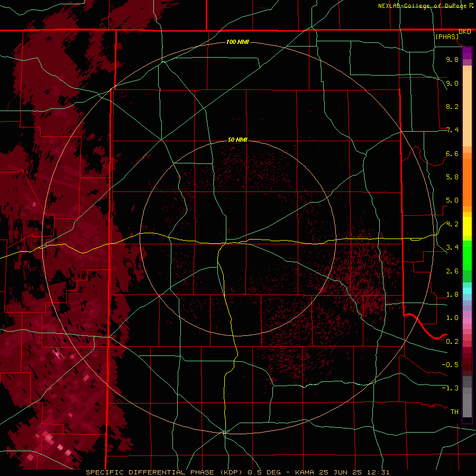Click the 0.5 DEG elevation text

click(264, 472)
